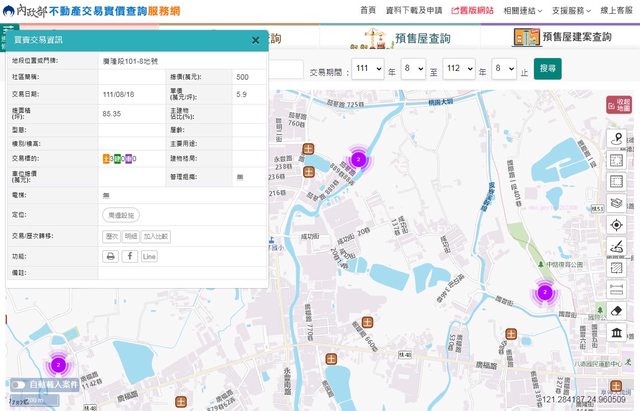
Task: Toggle the 自動載入案件 switch
Action: [18, 384]
